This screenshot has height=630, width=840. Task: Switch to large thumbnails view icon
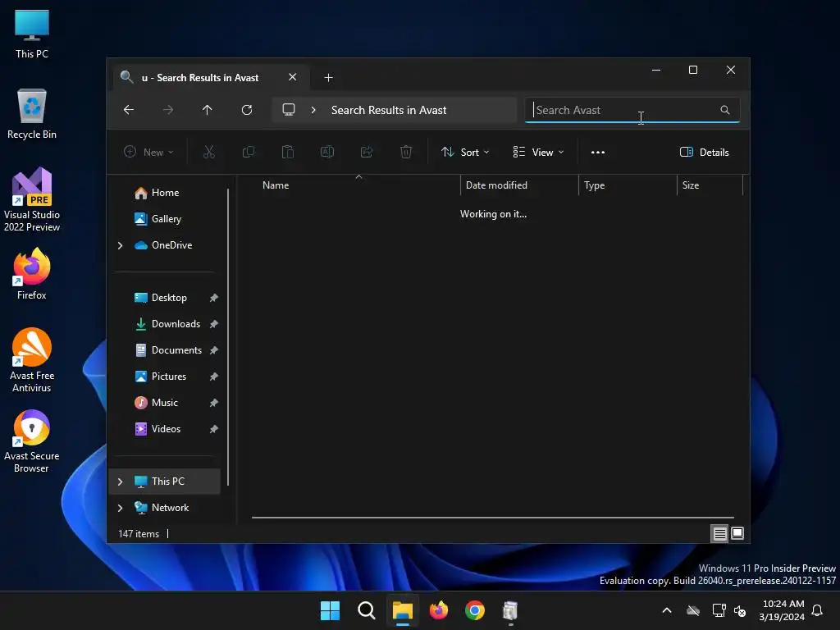pyautogui.click(x=737, y=533)
